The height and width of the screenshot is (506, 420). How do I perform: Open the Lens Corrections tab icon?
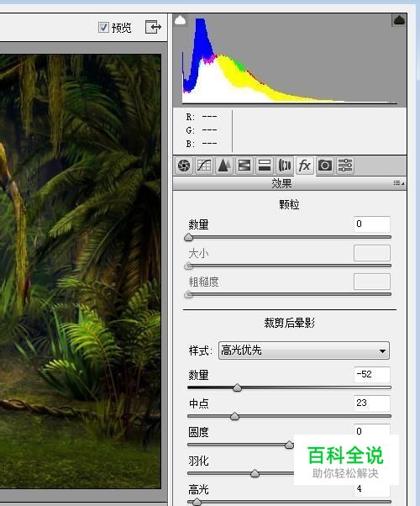(x=285, y=166)
